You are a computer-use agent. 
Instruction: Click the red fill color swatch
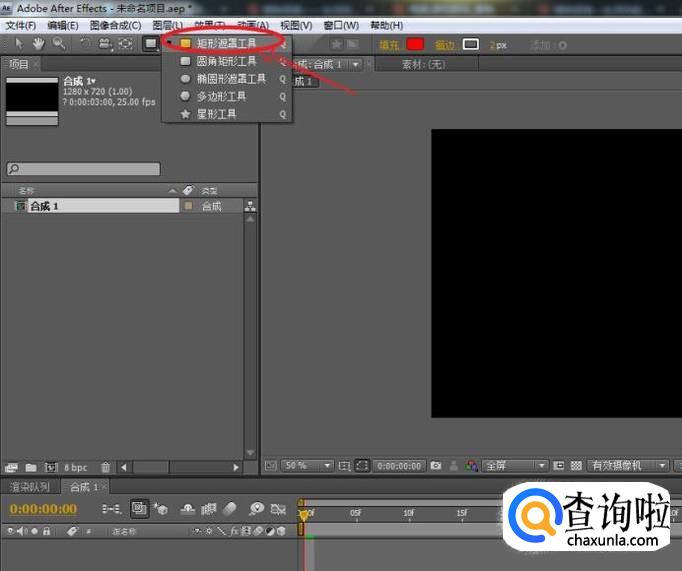[x=415, y=44]
